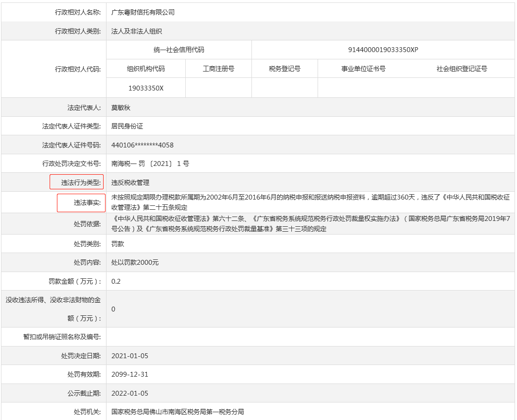
Task: Click the 处罚依据 label
Action: click(87, 224)
